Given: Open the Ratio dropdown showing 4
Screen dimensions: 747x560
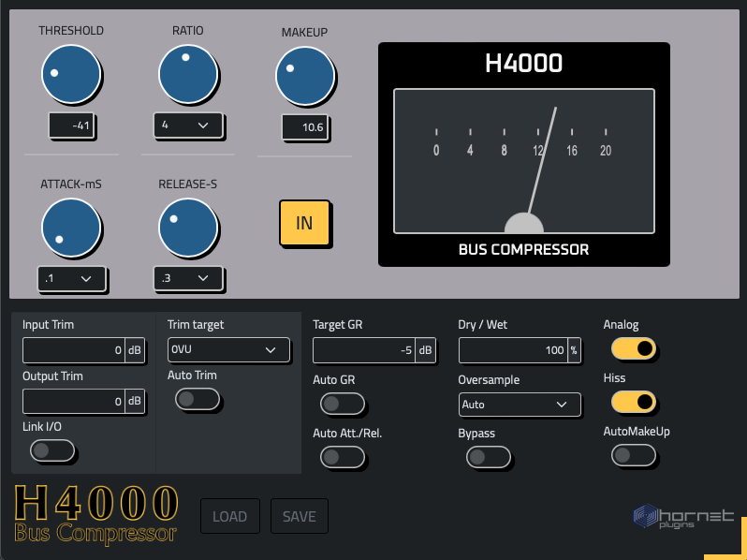Looking at the screenshot, I should pyautogui.click(x=188, y=125).
